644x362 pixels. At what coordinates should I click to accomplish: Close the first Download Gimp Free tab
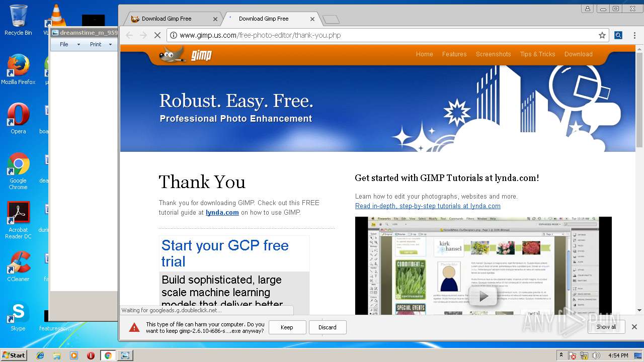(215, 19)
